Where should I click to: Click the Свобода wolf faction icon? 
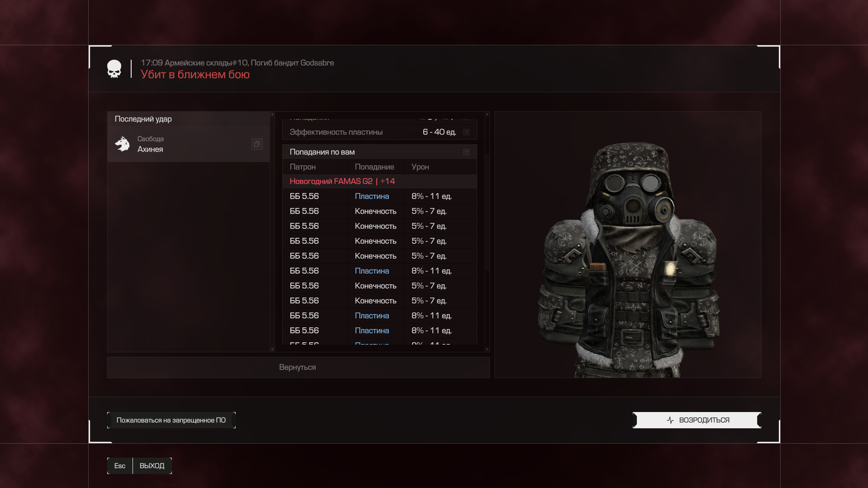click(x=122, y=144)
